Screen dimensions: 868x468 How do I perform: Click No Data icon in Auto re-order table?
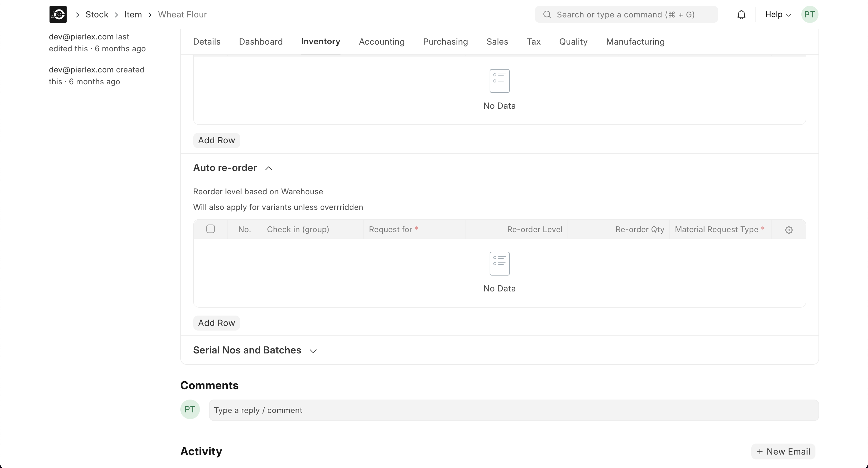(x=499, y=264)
